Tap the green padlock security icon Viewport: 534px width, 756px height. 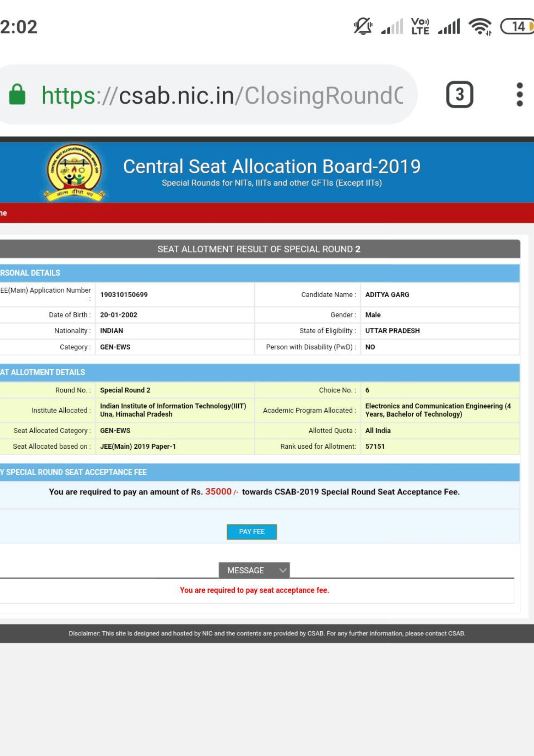[17, 94]
